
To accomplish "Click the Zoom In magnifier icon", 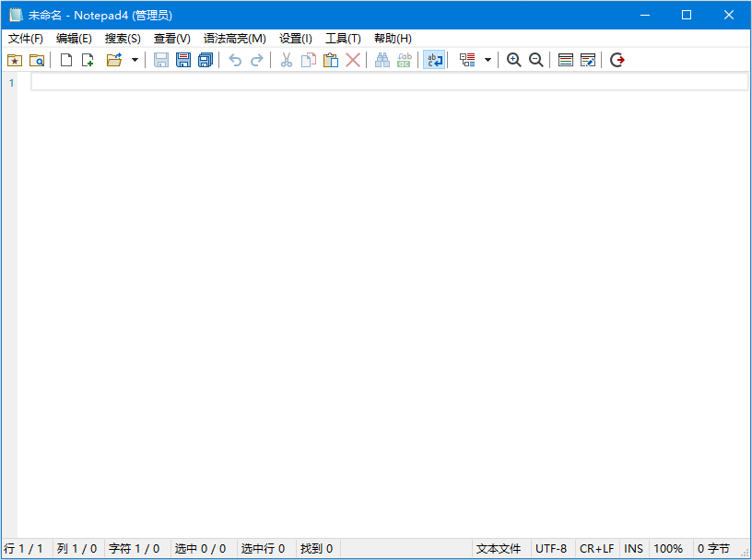I will click(514, 60).
